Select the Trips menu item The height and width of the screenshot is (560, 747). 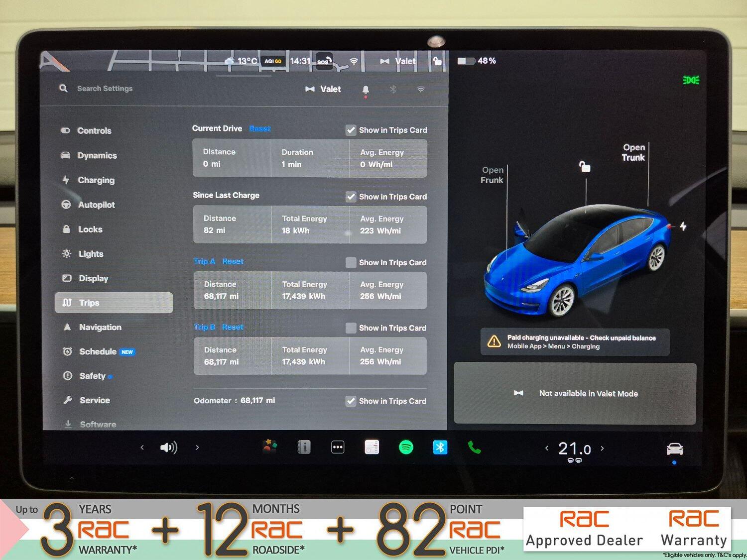pos(114,303)
